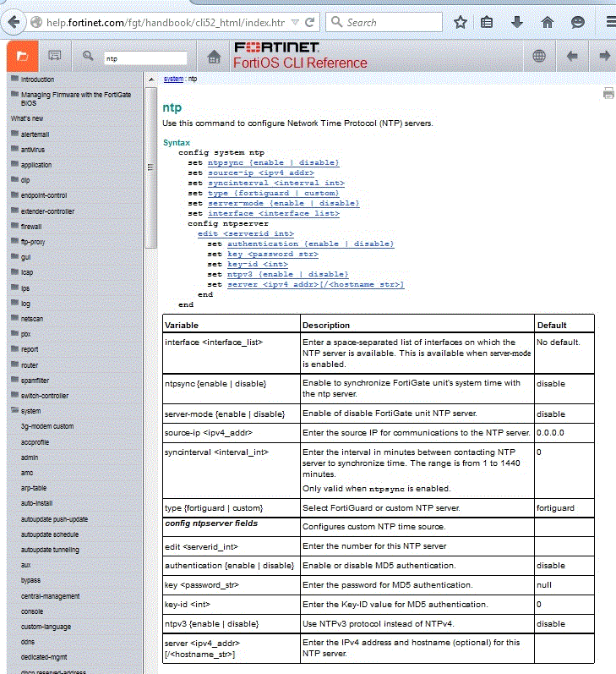Viewport: 616px width, 674px height.
Task: Open auto-install topic
Action: [x=36, y=503]
